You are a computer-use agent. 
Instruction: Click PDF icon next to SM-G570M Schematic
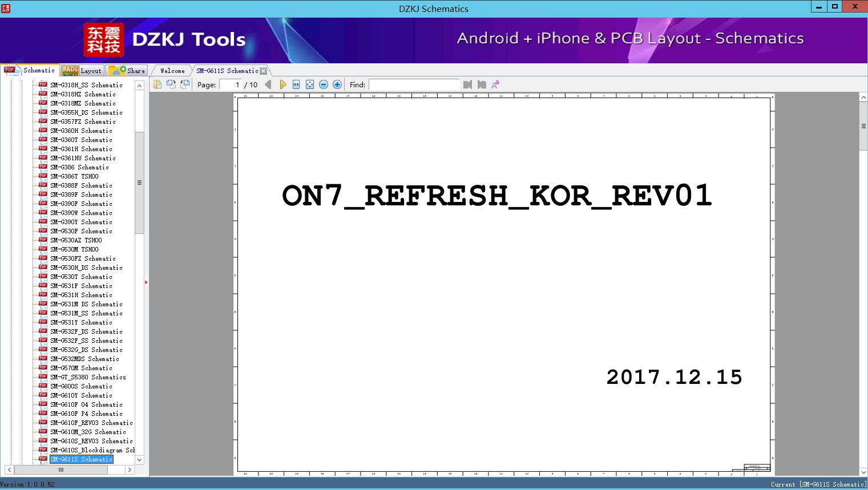pos(43,367)
